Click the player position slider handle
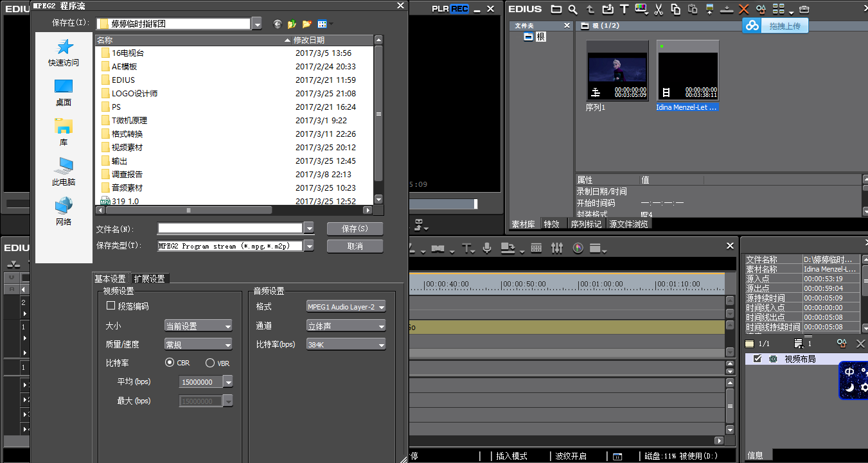The height and width of the screenshot is (463, 868). [x=476, y=204]
